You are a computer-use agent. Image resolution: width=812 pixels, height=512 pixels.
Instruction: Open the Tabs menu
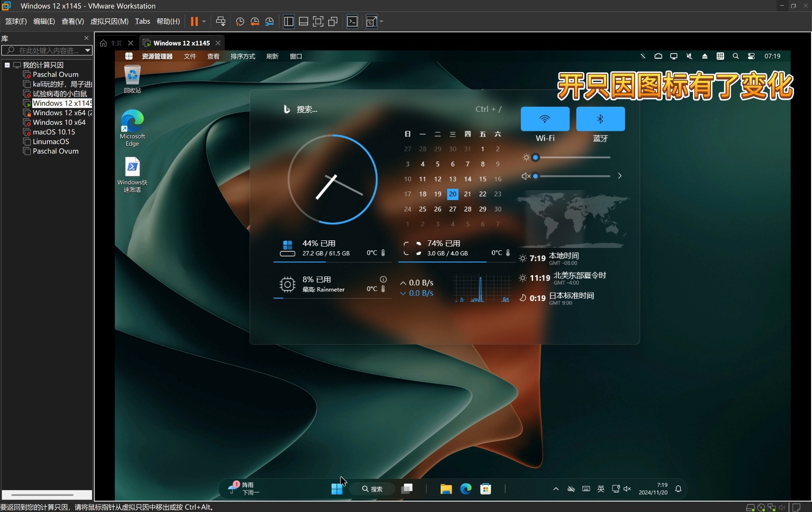click(x=142, y=21)
